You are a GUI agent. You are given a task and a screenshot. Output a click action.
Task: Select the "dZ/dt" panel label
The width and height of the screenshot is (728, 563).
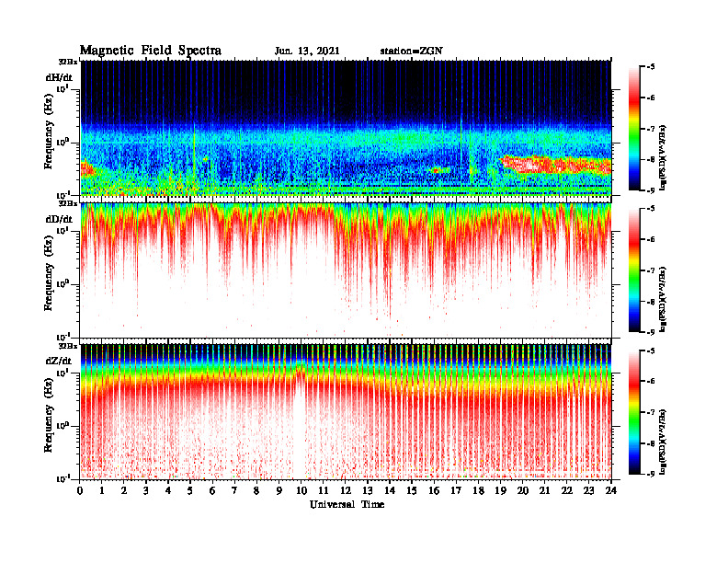coord(59,361)
